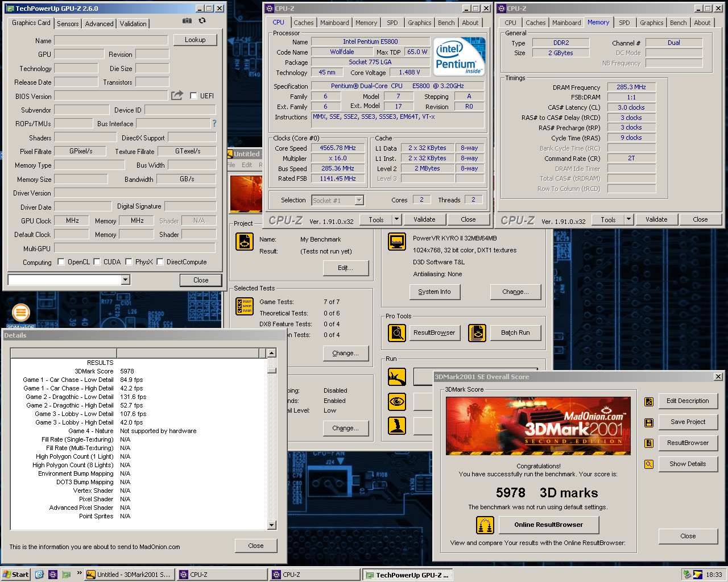Click the Online ResultBrowser icon
Viewport: 728px width, 582px height.
coord(485,525)
